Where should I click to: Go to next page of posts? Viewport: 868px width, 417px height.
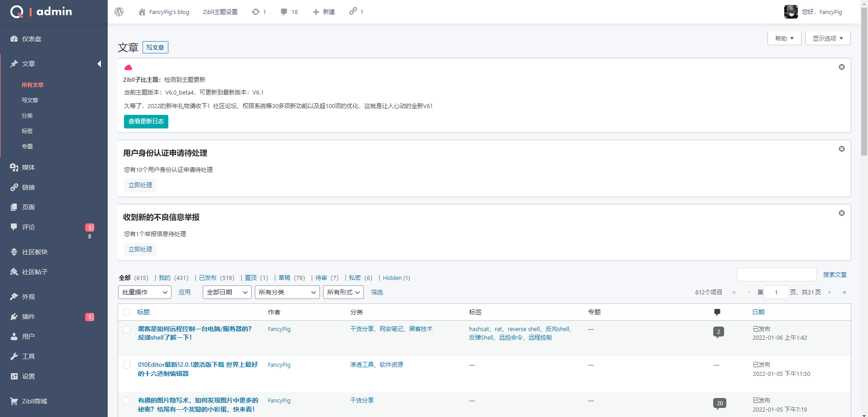point(829,292)
